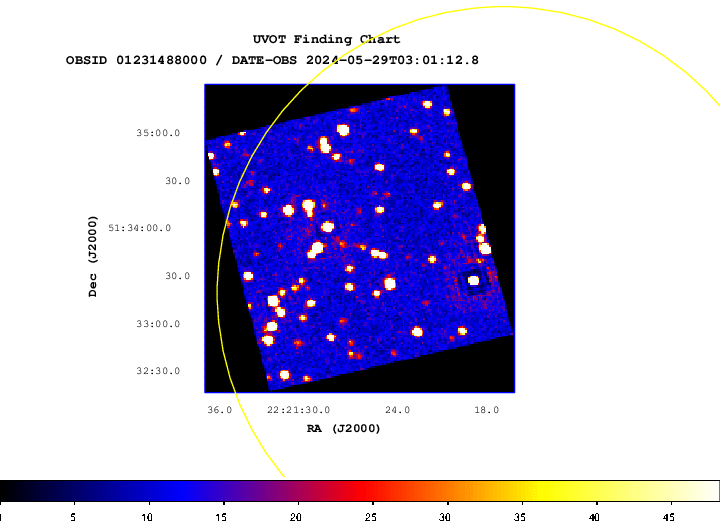Image resolution: width=720 pixels, height=521 pixels.
Task: Click the colorbar value label 25
Action: 371,517
